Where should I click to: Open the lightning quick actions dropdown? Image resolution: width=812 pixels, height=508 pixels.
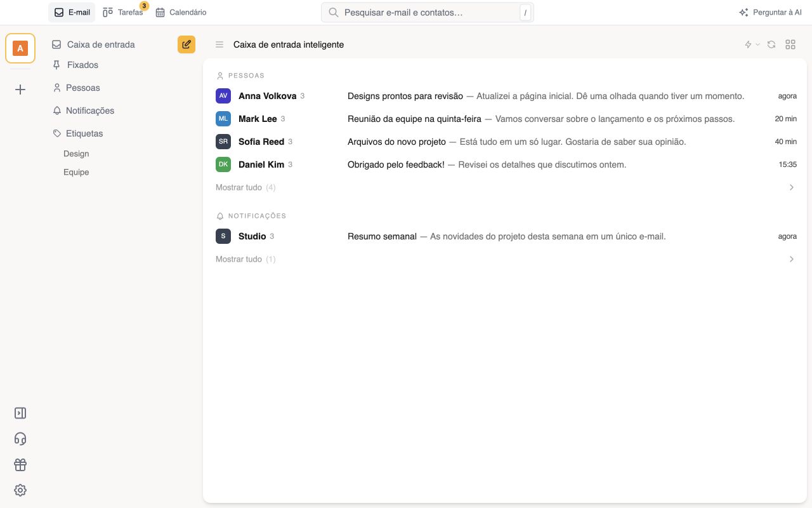752,44
